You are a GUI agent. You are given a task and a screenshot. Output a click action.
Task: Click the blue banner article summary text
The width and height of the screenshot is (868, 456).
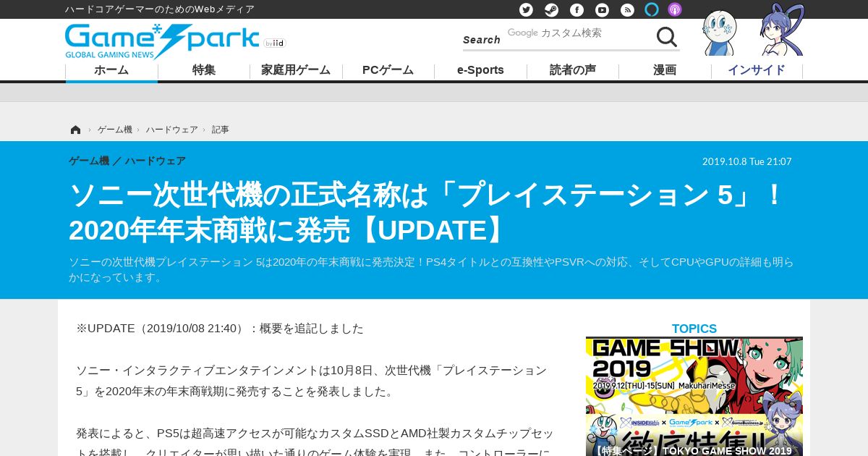click(x=431, y=269)
